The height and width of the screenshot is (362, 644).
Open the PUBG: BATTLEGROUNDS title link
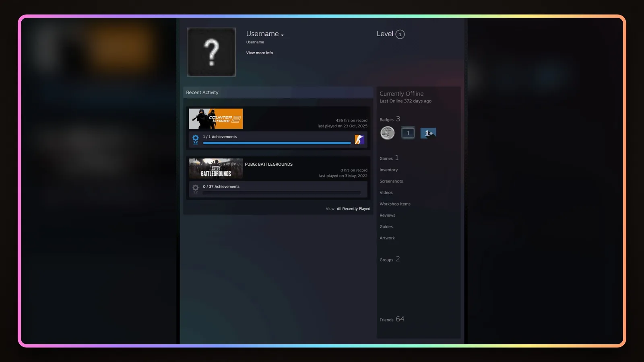(x=269, y=164)
